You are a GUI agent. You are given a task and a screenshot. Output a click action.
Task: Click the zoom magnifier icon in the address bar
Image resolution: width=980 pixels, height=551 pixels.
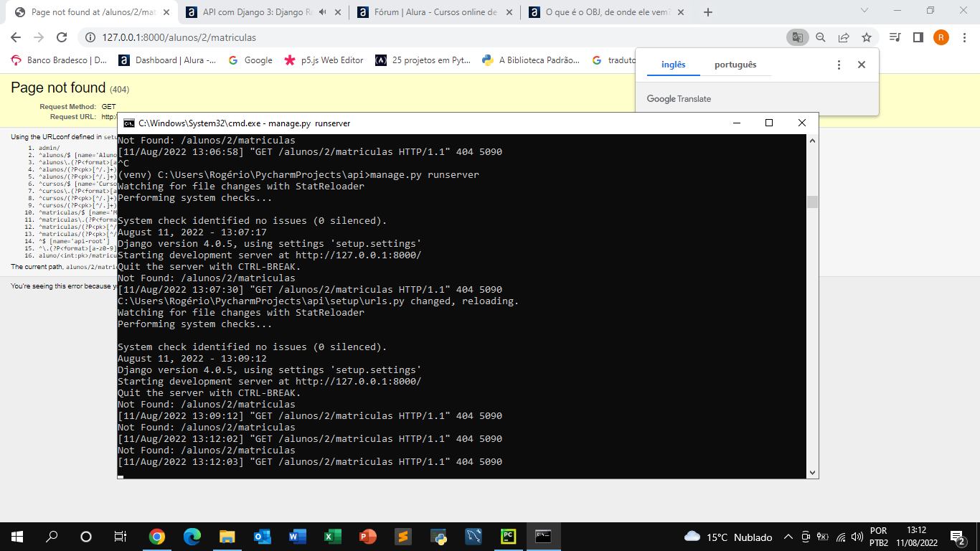pyautogui.click(x=821, y=37)
